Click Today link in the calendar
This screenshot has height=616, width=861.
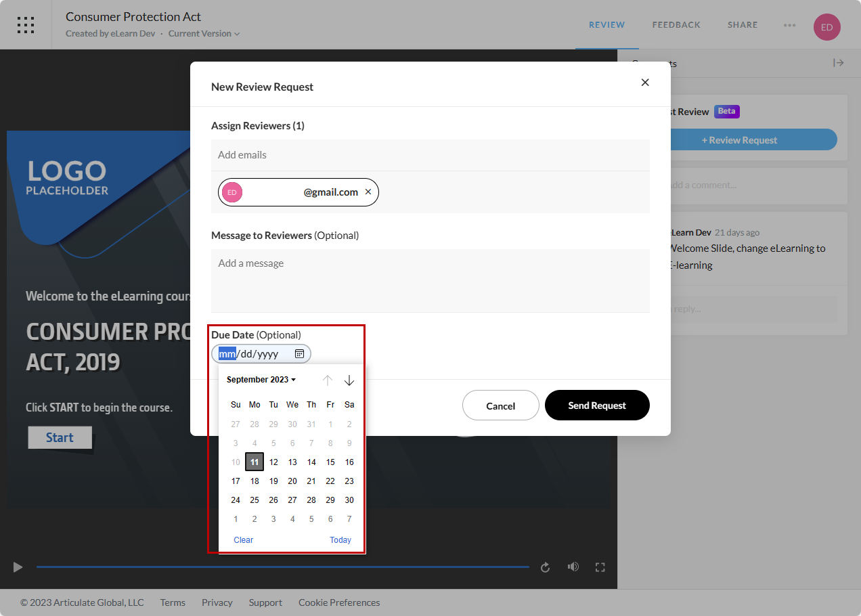pos(340,540)
